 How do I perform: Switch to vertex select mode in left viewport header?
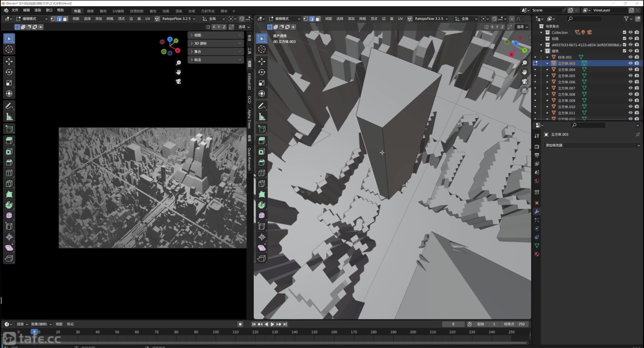pos(53,19)
